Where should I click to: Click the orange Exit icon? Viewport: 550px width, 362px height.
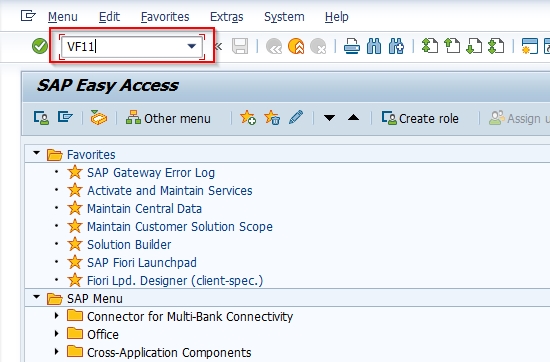pyautogui.click(x=296, y=46)
